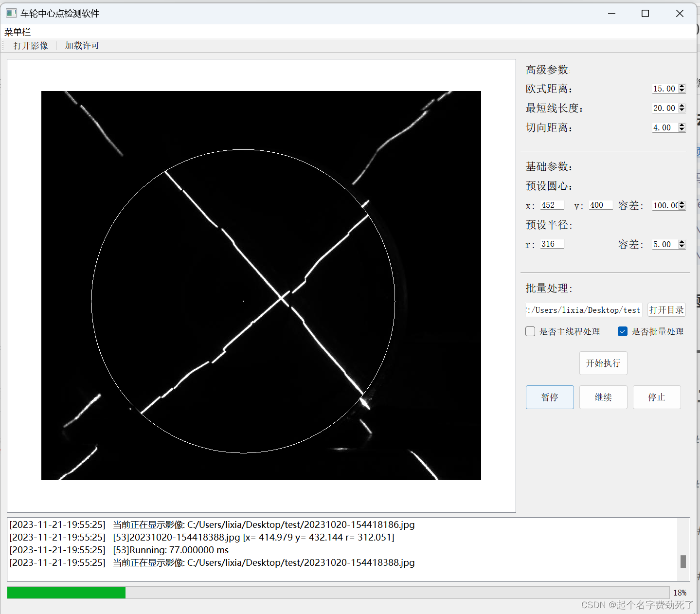Click the wheel image preview
The height and width of the screenshot is (614, 700).
(x=261, y=286)
